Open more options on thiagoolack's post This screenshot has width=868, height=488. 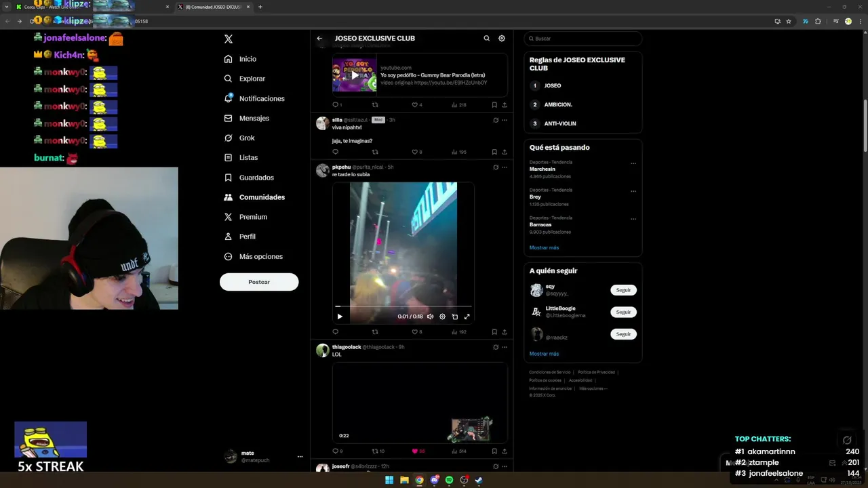click(505, 347)
